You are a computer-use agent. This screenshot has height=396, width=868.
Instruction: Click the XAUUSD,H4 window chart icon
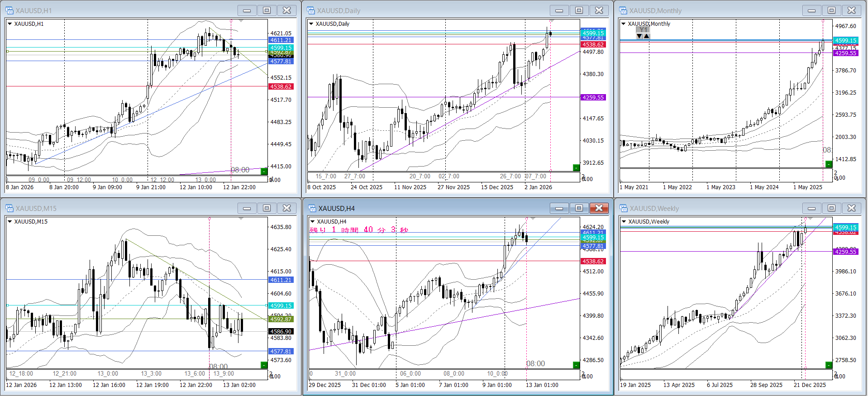tap(312, 208)
